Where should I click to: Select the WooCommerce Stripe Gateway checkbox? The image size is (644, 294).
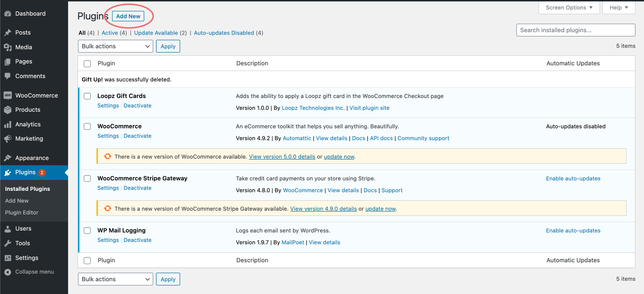click(x=87, y=178)
